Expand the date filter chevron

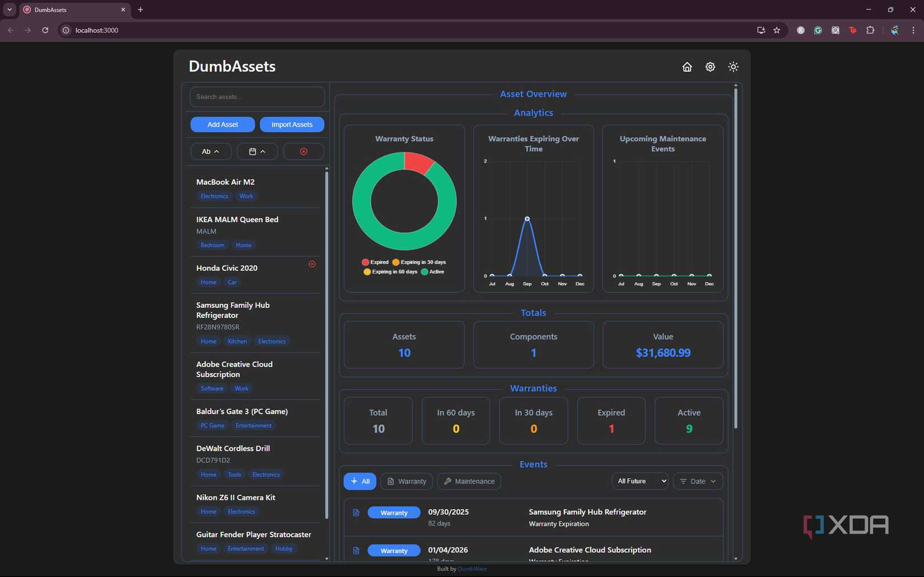pos(263,151)
